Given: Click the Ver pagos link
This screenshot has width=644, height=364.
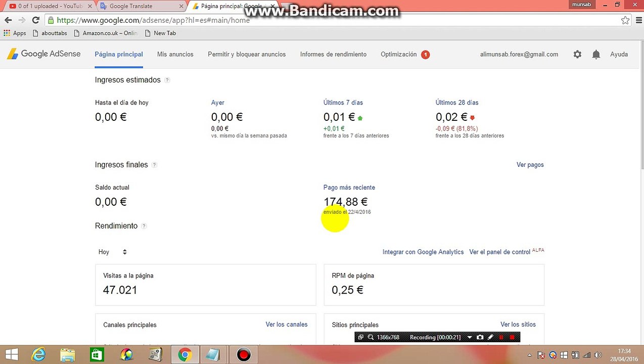Looking at the screenshot, I should tap(530, 165).
